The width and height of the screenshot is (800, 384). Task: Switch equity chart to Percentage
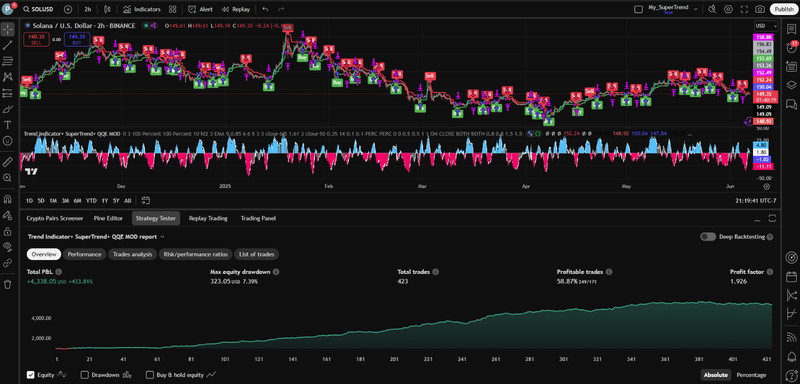(x=752, y=375)
